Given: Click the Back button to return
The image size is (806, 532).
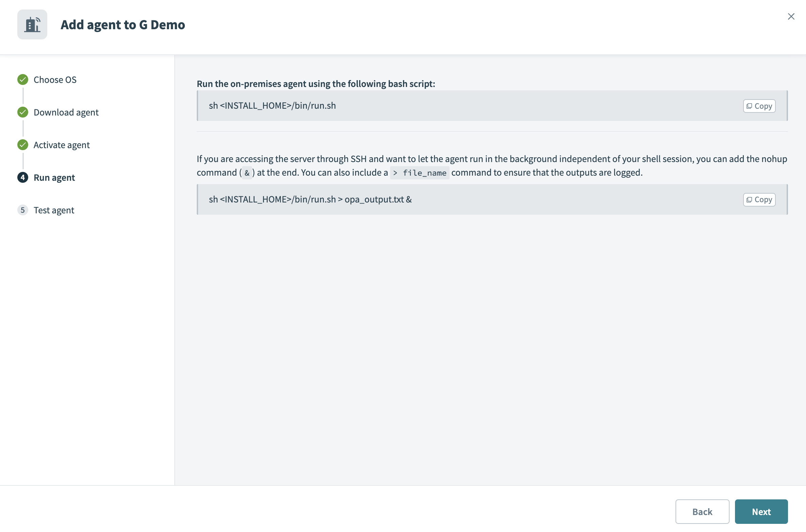Looking at the screenshot, I should pyautogui.click(x=703, y=511).
